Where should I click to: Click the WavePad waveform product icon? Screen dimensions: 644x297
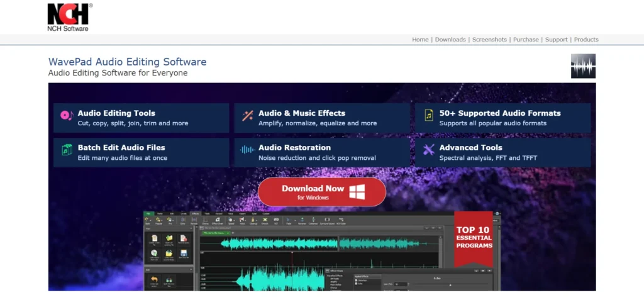583,65
